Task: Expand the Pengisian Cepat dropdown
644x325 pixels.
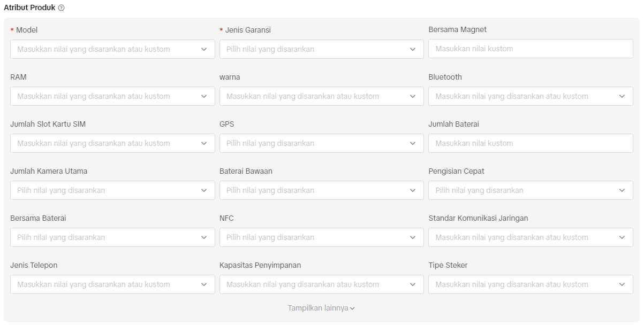Action: pyautogui.click(x=530, y=190)
